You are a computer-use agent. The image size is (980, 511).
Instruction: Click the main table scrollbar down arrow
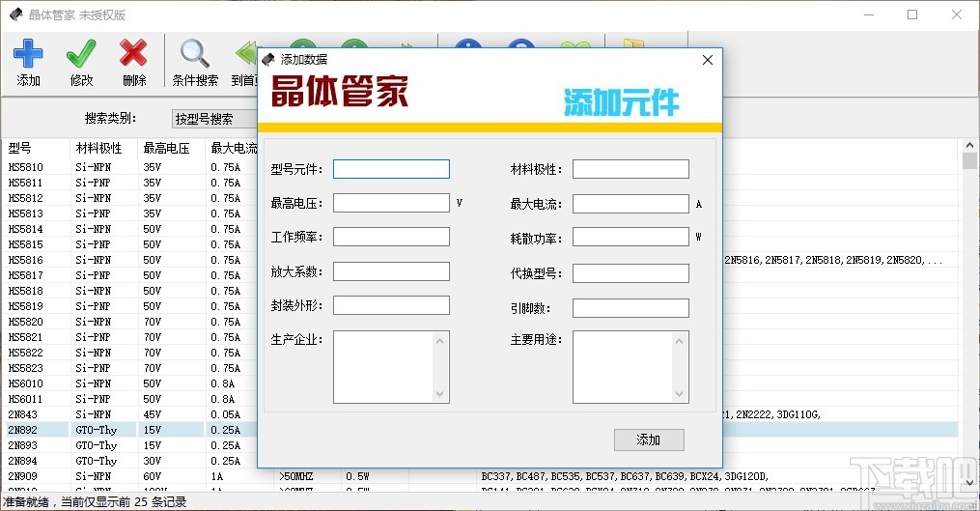coord(969,482)
